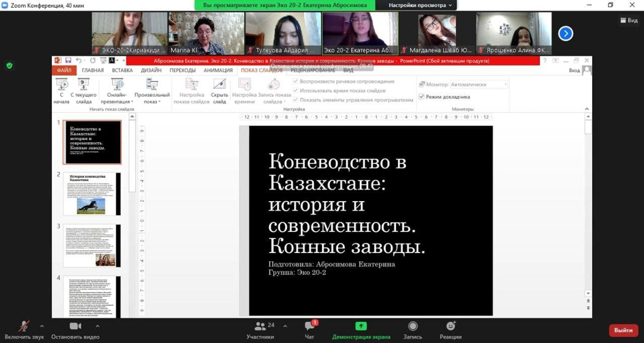This screenshot has width=644, height=343.
Task: Open the Reactions smiley icon
Action: tap(451, 326)
